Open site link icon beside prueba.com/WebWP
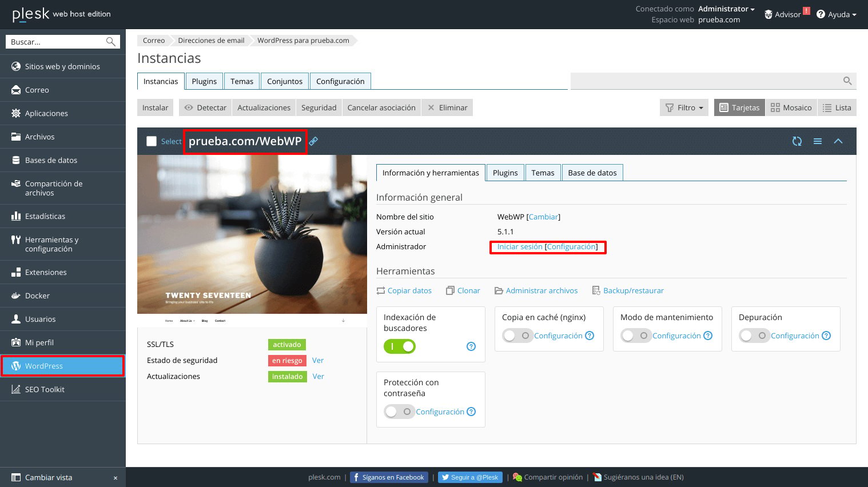Screen dimensions: 868x487 tap(313, 141)
